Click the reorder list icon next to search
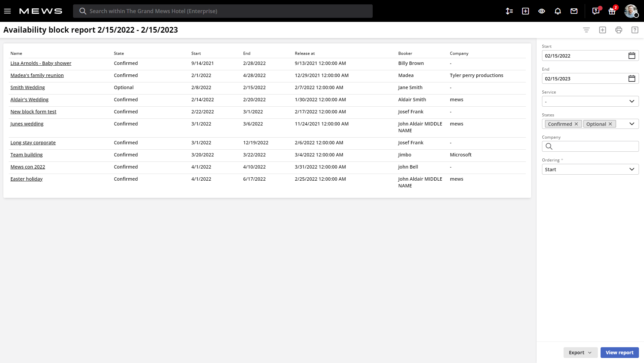644x363 pixels. [509, 11]
